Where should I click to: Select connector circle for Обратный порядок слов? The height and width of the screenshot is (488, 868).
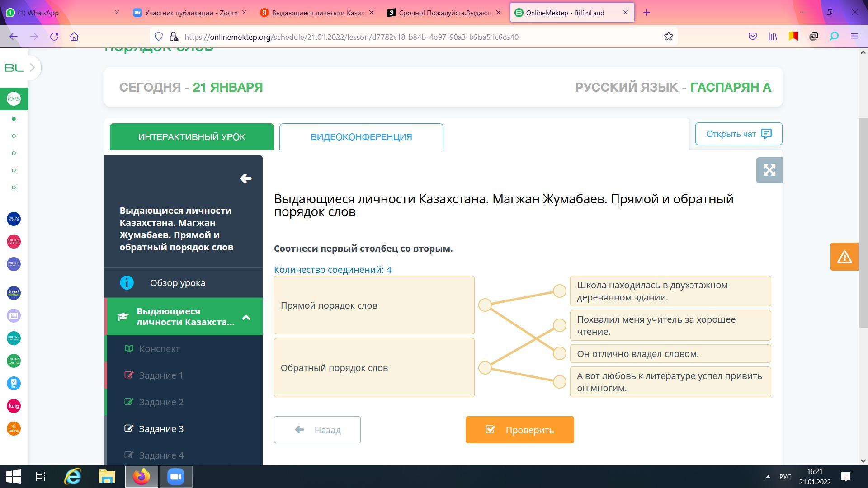(485, 368)
